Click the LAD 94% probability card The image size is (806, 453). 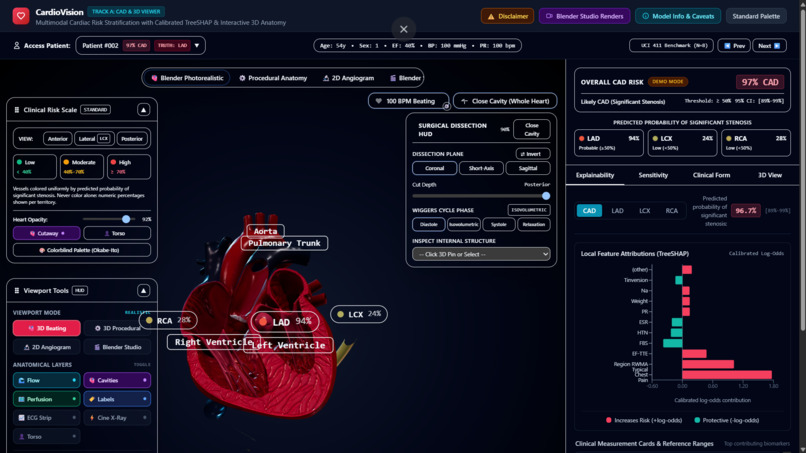click(x=609, y=143)
